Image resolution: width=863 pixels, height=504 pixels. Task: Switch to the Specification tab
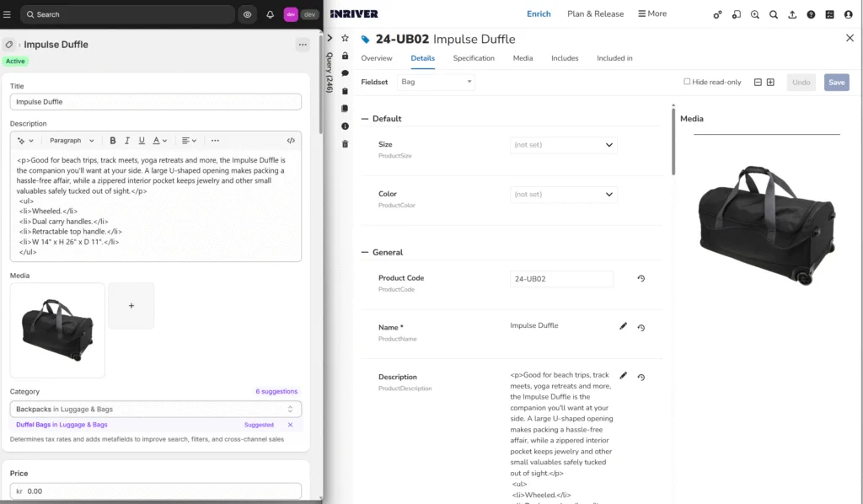coord(474,58)
